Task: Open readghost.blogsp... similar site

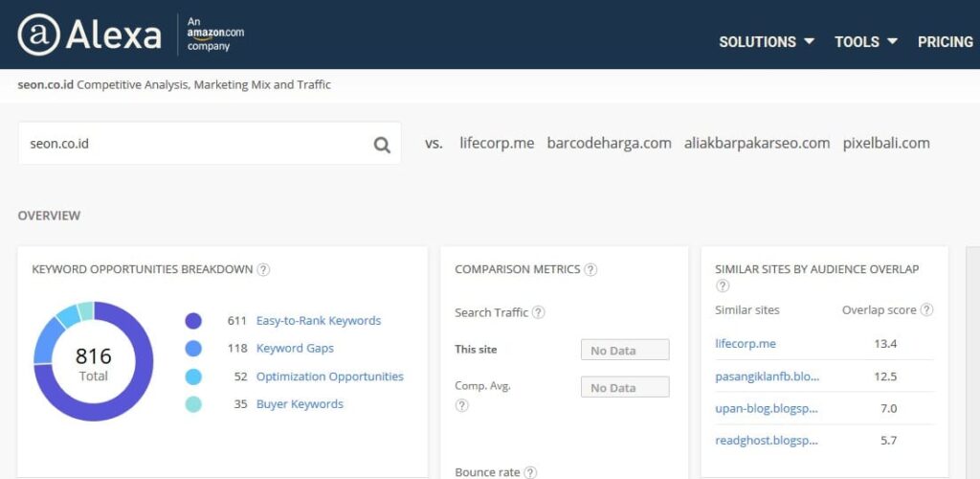Action: tap(767, 441)
